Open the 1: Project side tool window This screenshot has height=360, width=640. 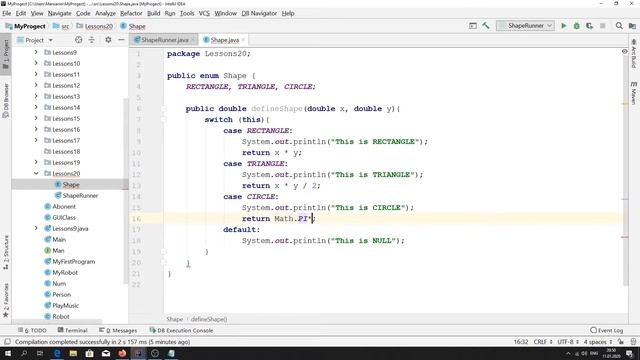point(6,54)
